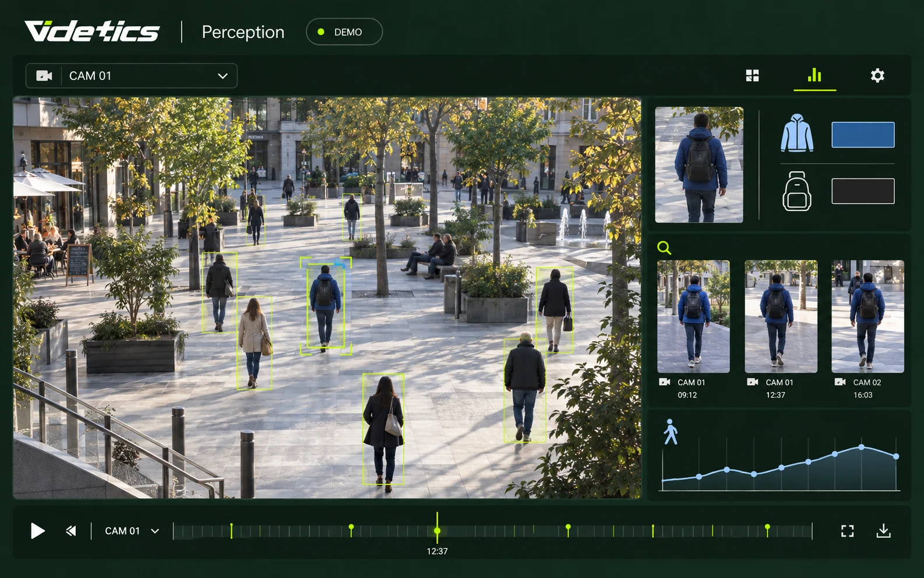
Task: Select the backpack attribute icon
Action: coord(796,191)
